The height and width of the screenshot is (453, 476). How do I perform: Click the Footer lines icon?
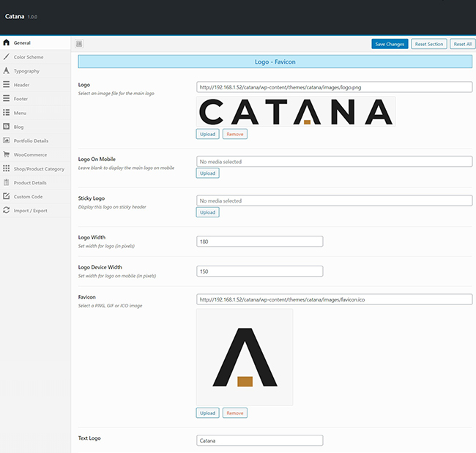(7, 98)
